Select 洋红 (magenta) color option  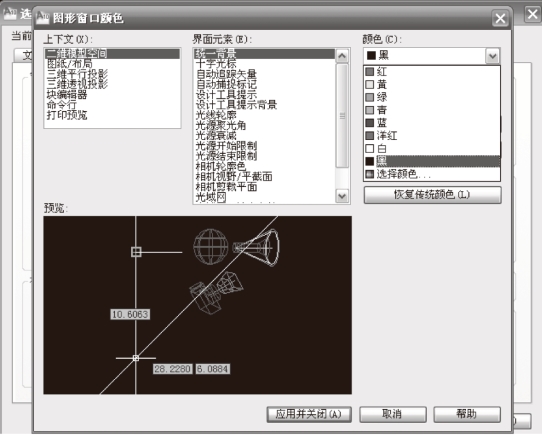pyautogui.click(x=432, y=136)
